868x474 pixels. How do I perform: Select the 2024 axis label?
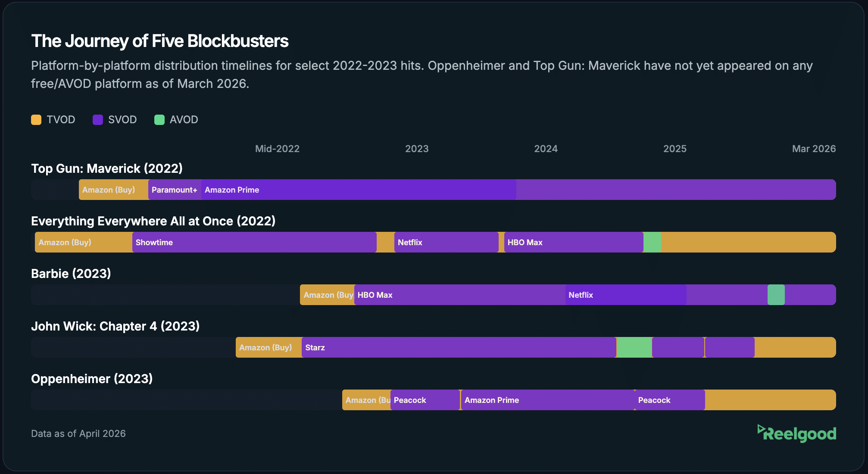click(x=546, y=149)
